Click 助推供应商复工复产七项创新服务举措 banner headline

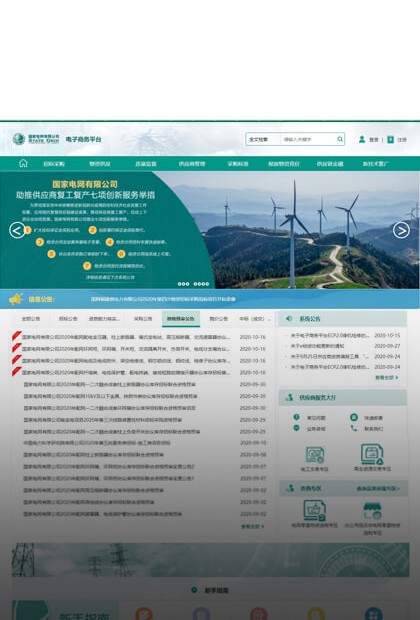coord(85,195)
